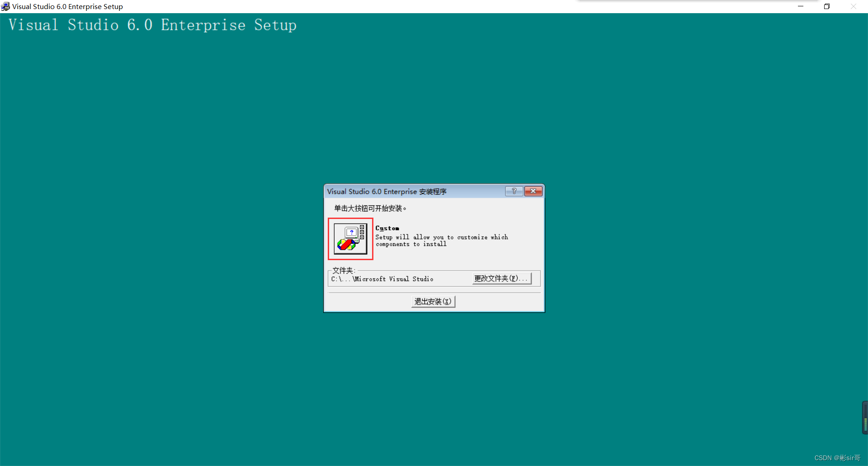This screenshot has width=868, height=466.
Task: Click the Visual Studio setup icon in window title bar
Action: [5, 6]
